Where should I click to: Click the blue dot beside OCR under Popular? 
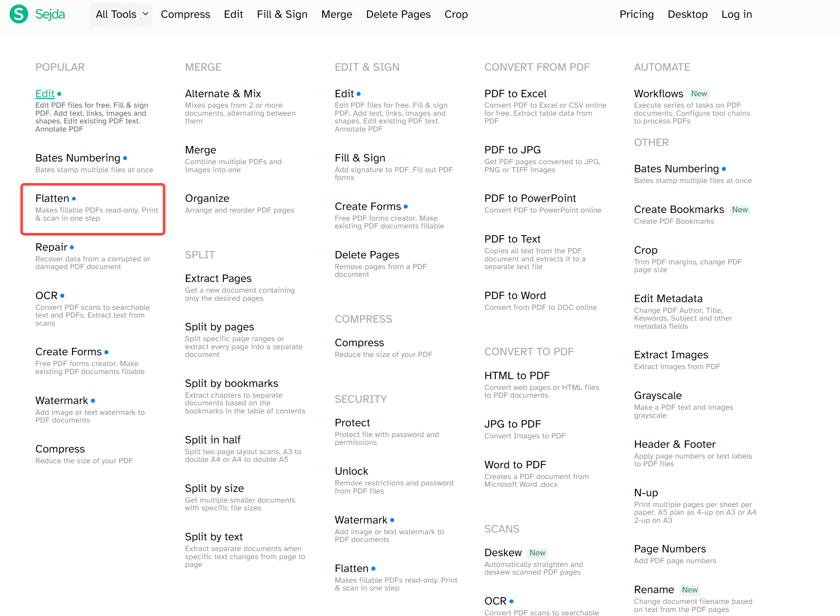coord(62,296)
